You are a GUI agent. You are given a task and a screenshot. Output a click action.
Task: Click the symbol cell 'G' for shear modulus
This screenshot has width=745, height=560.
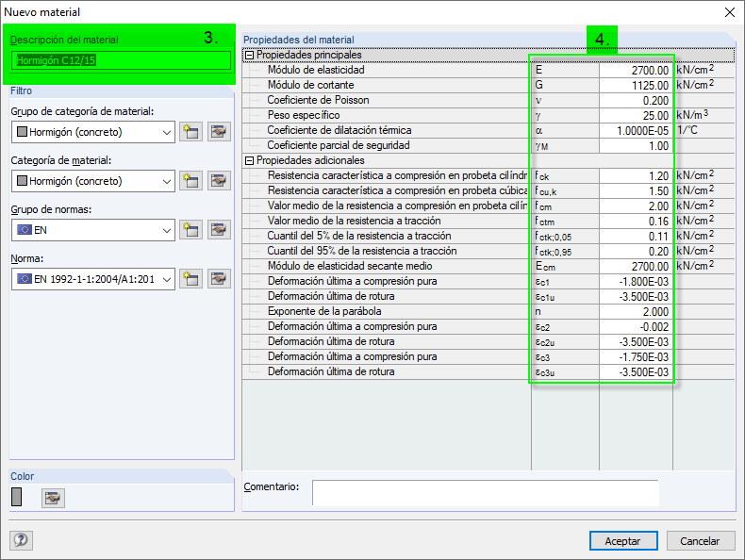click(565, 86)
